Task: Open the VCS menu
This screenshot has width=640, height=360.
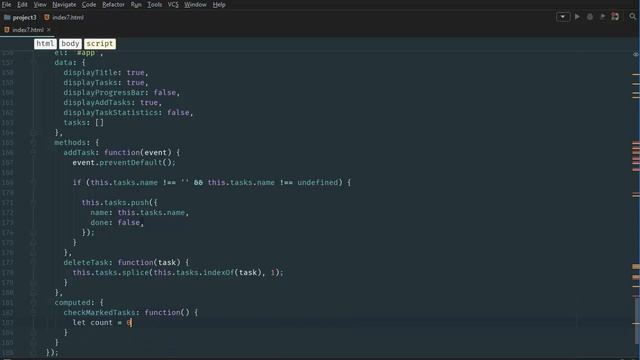Action: pyautogui.click(x=173, y=4)
